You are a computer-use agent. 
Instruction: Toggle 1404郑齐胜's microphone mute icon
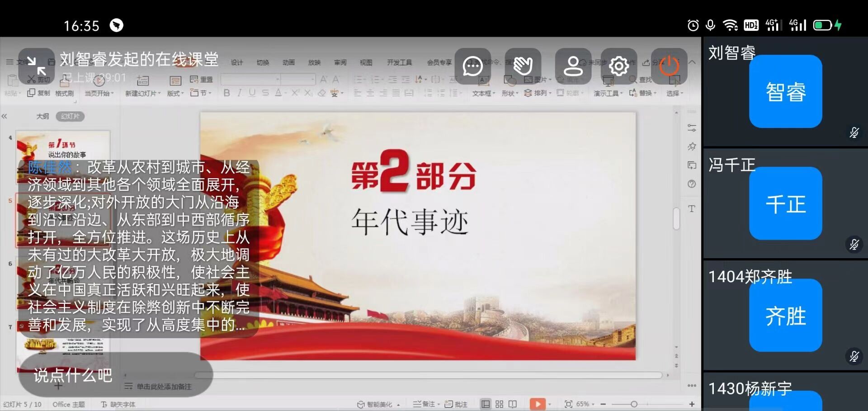click(x=854, y=356)
